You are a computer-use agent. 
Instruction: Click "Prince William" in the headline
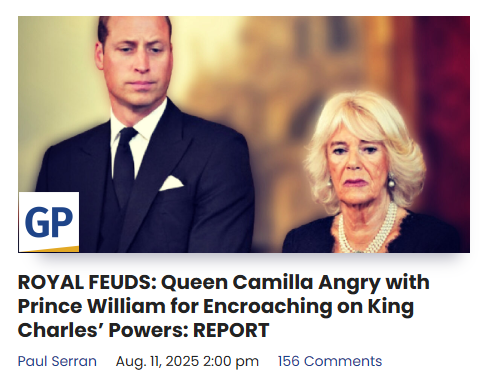coord(91,306)
